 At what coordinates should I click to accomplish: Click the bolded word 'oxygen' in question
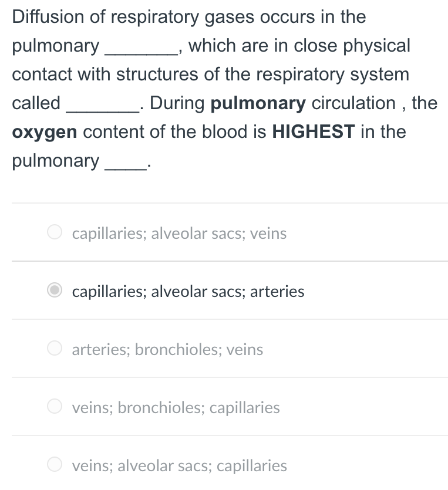pos(43,131)
